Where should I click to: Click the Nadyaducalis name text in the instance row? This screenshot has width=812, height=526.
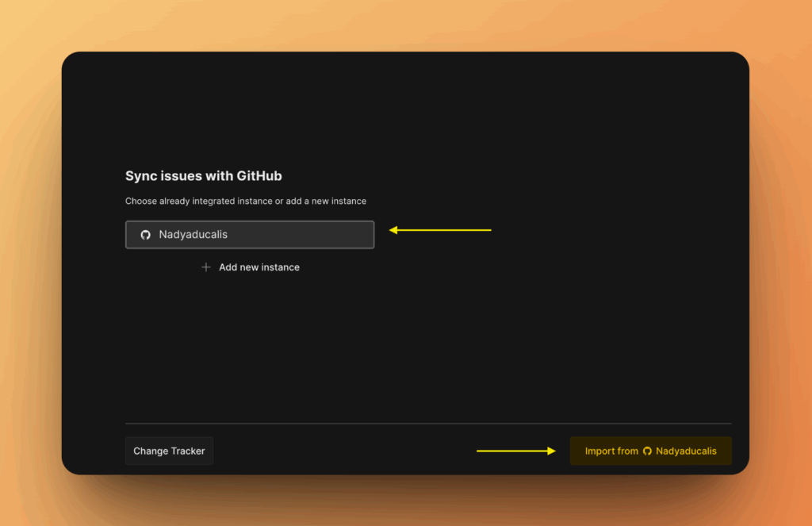click(x=193, y=235)
